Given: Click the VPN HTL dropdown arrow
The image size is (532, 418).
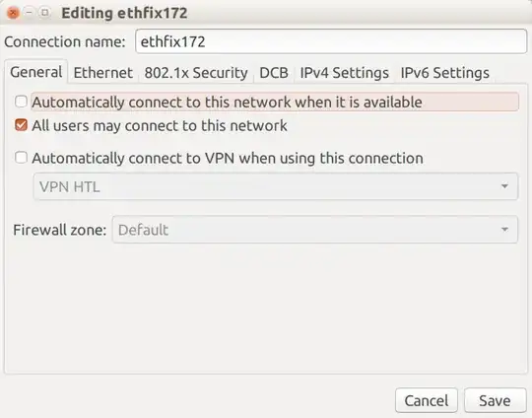Looking at the screenshot, I should point(504,186).
